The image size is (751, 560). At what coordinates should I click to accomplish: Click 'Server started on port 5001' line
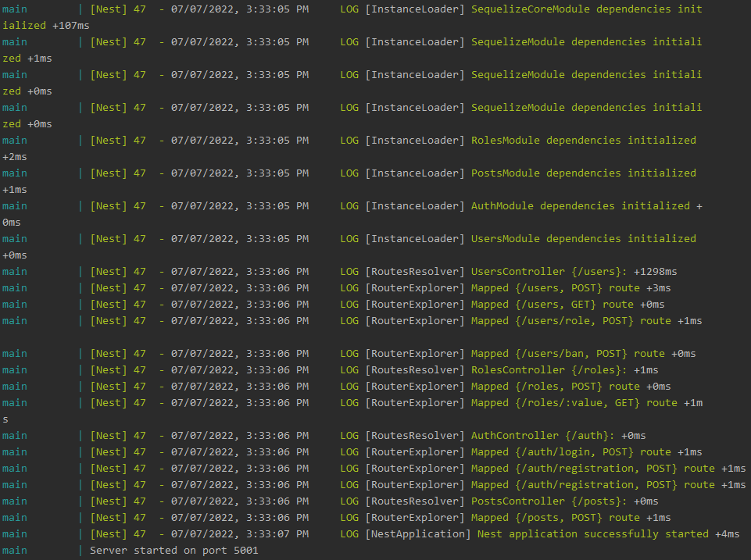[x=173, y=551]
